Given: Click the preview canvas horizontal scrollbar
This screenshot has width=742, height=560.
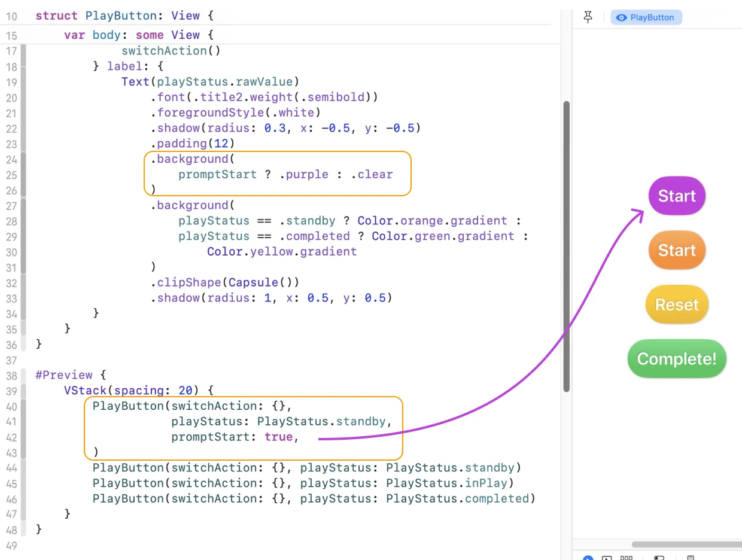Looking at the screenshot, I should [686, 544].
